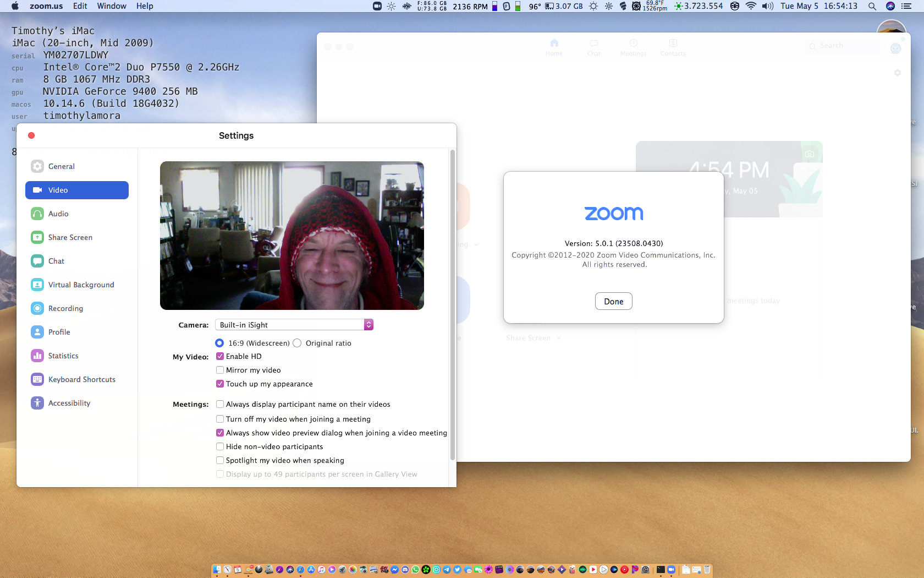Switch to the Statistics settings tab
This screenshot has height=578, width=924.
(x=77, y=356)
